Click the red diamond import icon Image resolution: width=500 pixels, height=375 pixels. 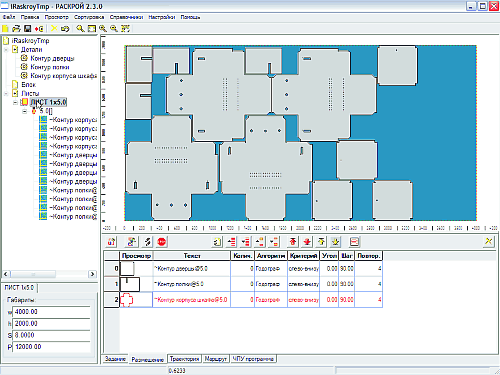(x=39, y=29)
